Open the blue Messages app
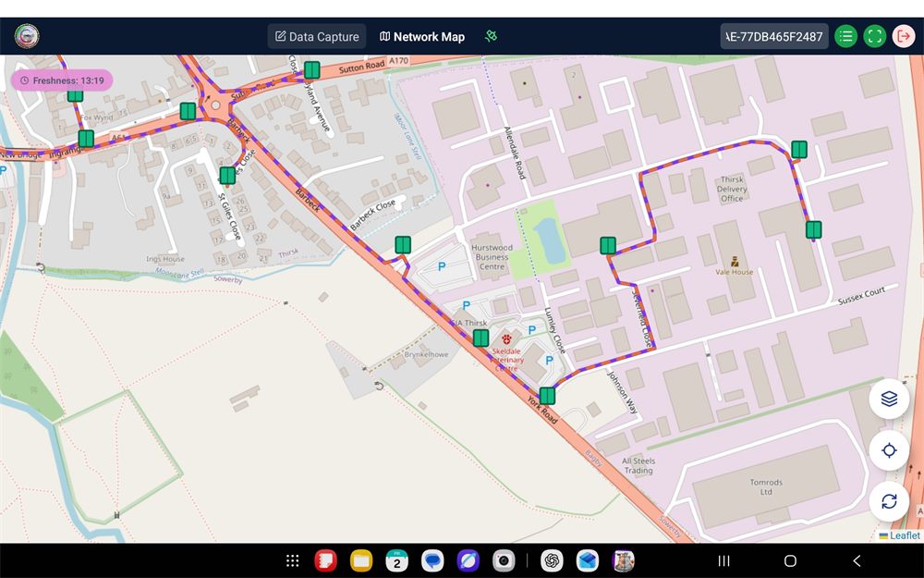The width and height of the screenshot is (924, 578). click(x=432, y=561)
